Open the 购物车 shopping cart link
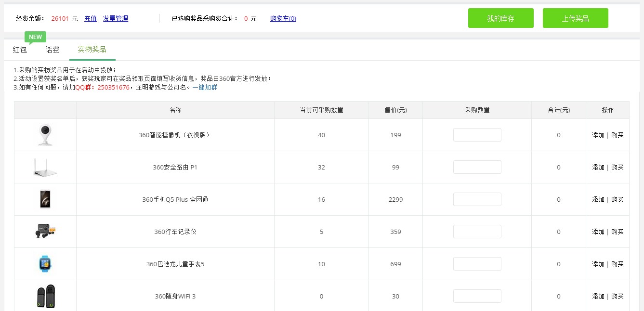The width and height of the screenshot is (644, 311). pyautogui.click(x=283, y=18)
